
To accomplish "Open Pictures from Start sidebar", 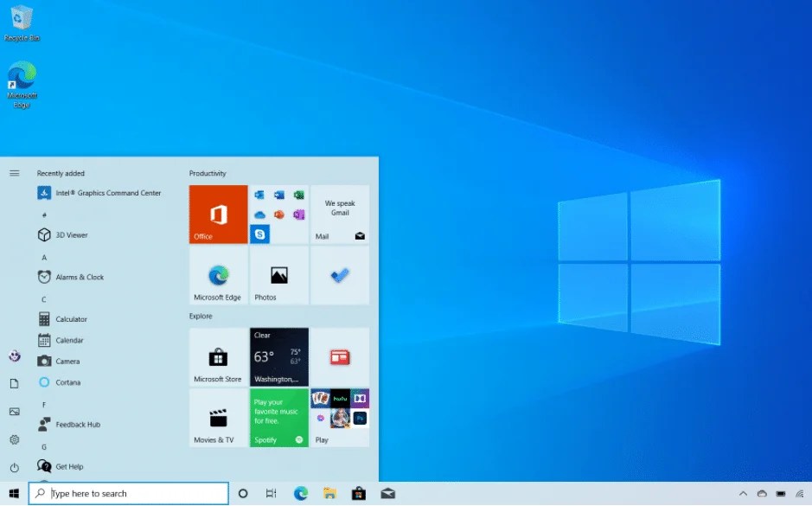I will click(x=15, y=412).
